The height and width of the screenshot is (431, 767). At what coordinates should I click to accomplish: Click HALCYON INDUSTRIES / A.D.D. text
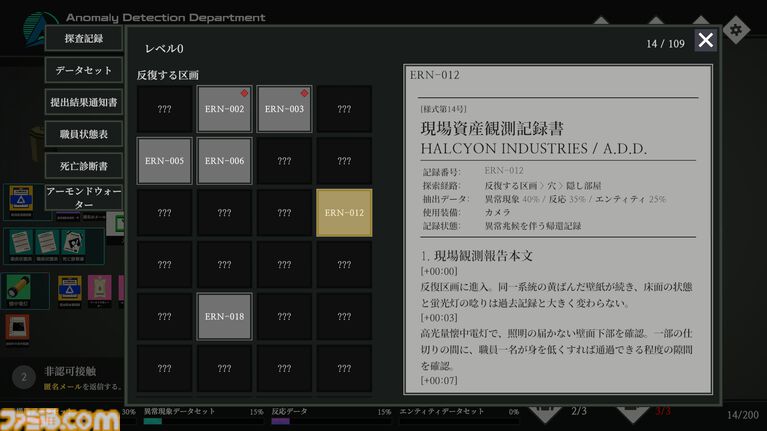point(534,149)
